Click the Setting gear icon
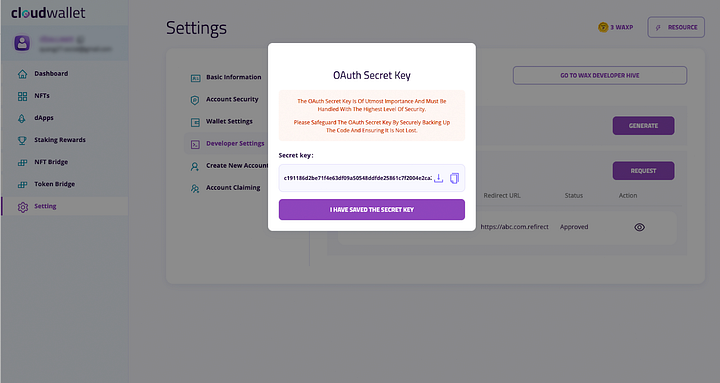Image resolution: width=720 pixels, height=383 pixels. pyautogui.click(x=22, y=207)
